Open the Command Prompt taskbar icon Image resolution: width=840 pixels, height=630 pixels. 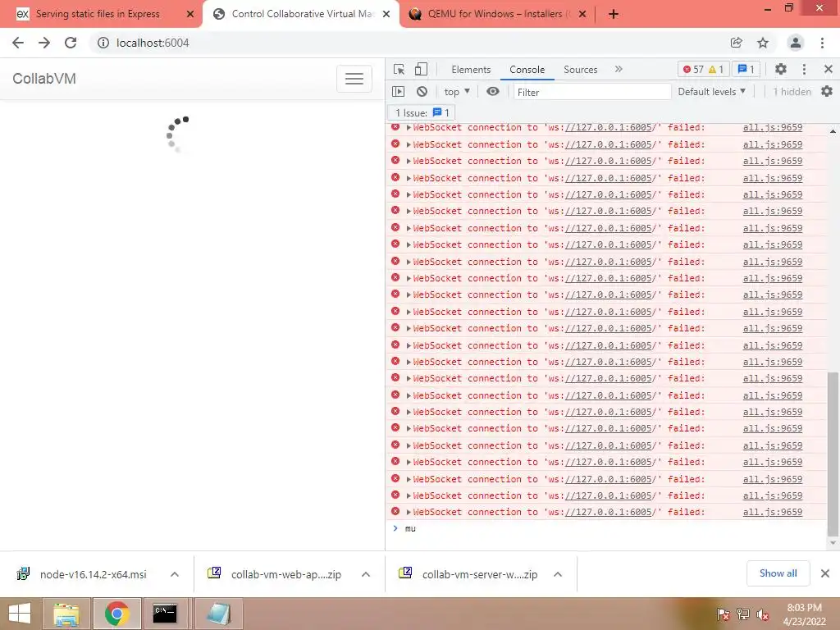click(165, 614)
